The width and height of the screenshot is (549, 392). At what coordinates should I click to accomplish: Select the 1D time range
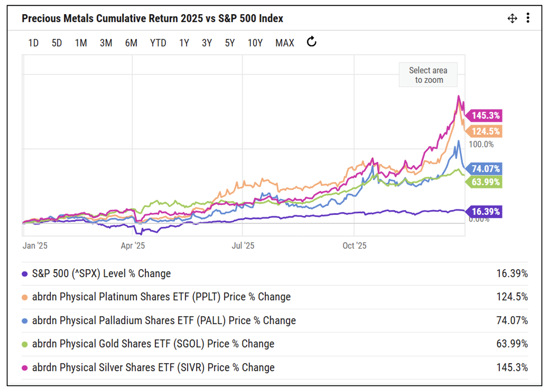[x=33, y=43]
